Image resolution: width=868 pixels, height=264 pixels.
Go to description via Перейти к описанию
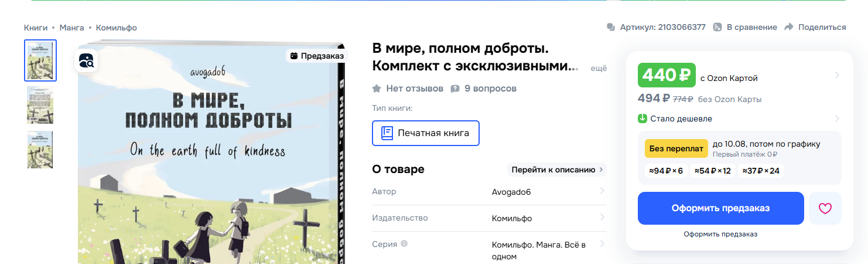[556, 170]
